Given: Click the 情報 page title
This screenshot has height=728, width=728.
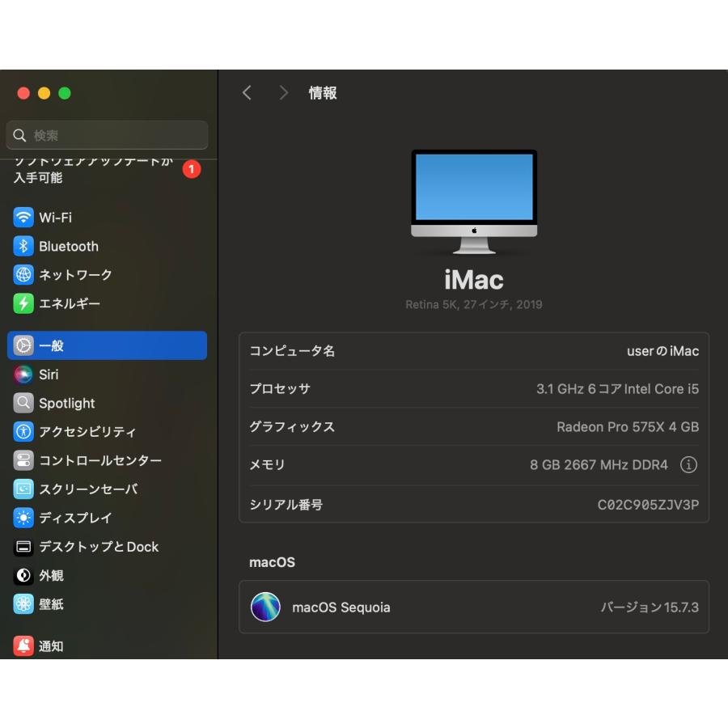Looking at the screenshot, I should pos(323,93).
